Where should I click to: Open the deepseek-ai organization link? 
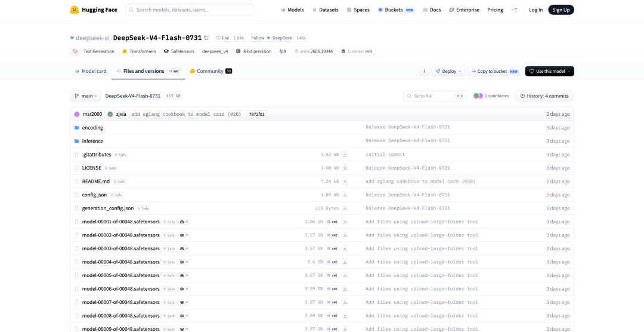92,38
